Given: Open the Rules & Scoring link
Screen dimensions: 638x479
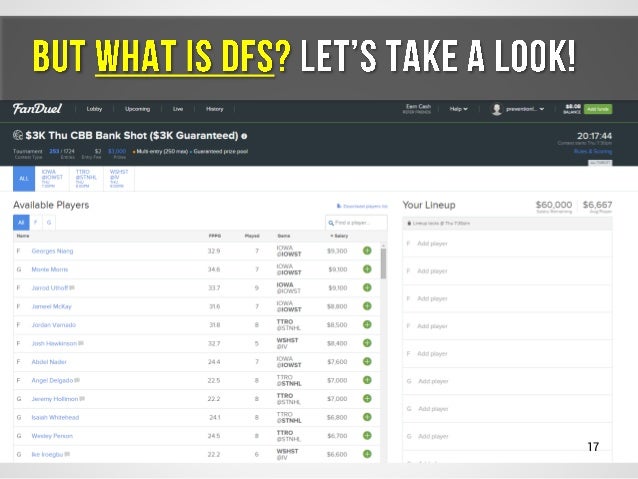Looking at the screenshot, I should click(593, 151).
